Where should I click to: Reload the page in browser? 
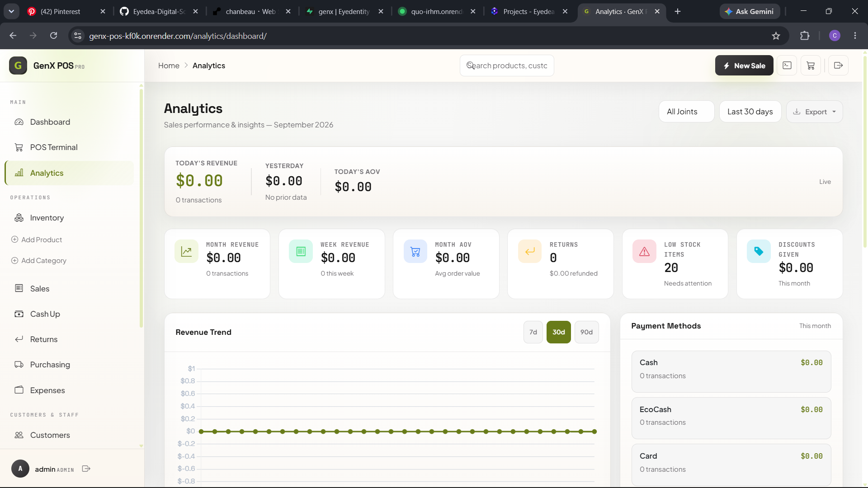coord(53,36)
